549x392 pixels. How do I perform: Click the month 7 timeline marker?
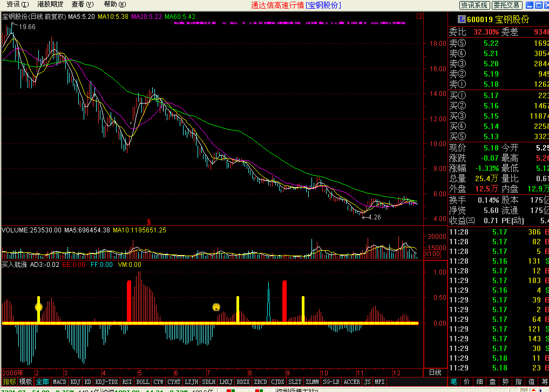pos(208,373)
